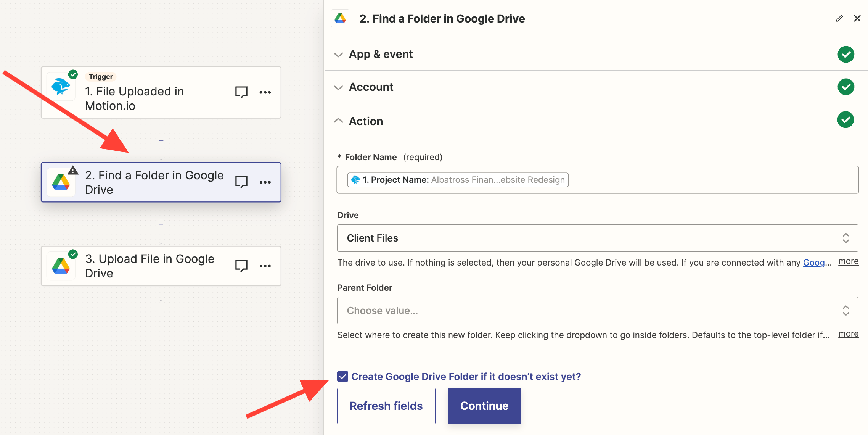Viewport: 868px width, 435px height.
Task: Click the Refresh fields button
Action: [x=386, y=406]
